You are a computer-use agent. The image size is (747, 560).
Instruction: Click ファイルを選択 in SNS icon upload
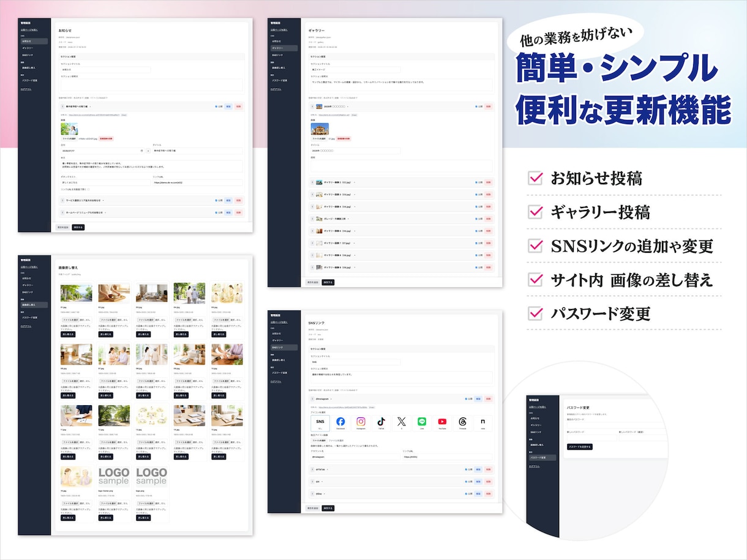click(x=318, y=441)
